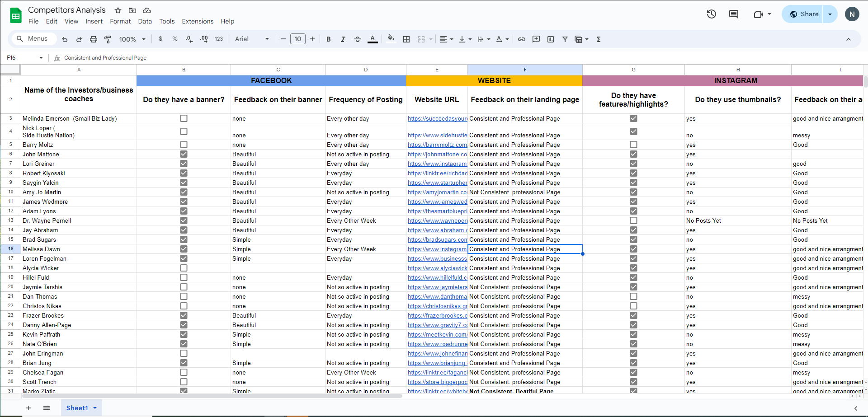The width and height of the screenshot is (868, 417).
Task: Apply strikethrough formatting
Action: (x=357, y=39)
